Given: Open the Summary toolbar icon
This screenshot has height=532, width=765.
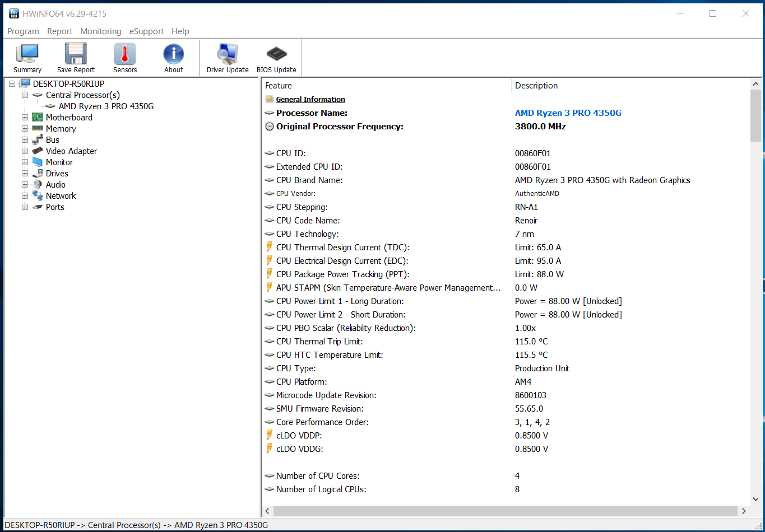Looking at the screenshot, I should [x=27, y=54].
